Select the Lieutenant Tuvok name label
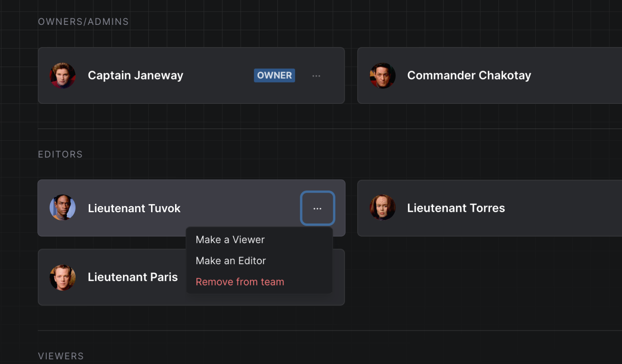The width and height of the screenshot is (622, 364). [x=134, y=208]
